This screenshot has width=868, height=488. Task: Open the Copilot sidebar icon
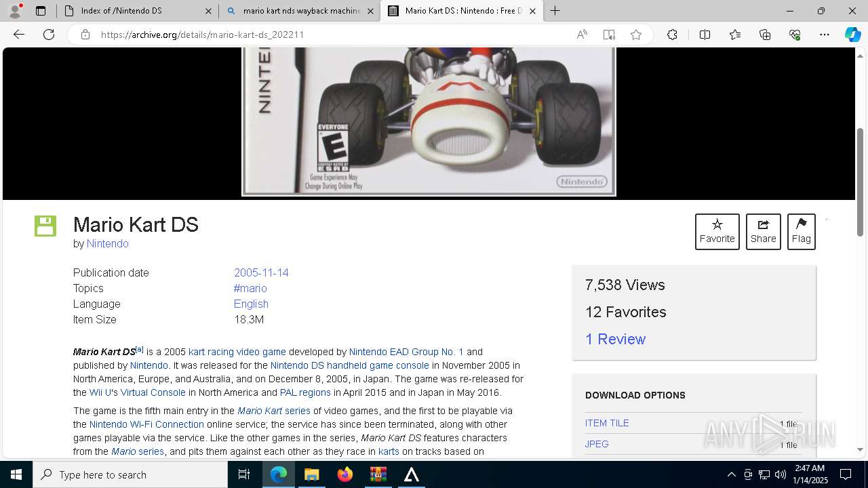pyautogui.click(x=852, y=35)
